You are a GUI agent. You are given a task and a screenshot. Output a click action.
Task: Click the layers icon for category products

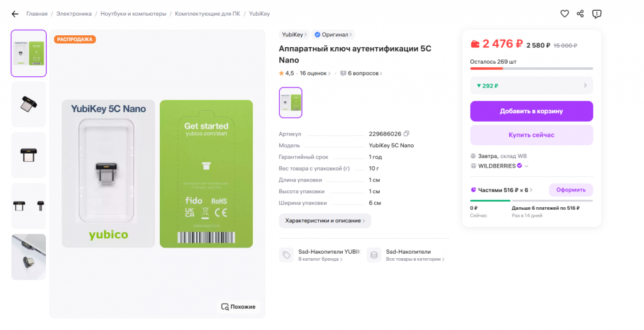pyautogui.click(x=374, y=255)
